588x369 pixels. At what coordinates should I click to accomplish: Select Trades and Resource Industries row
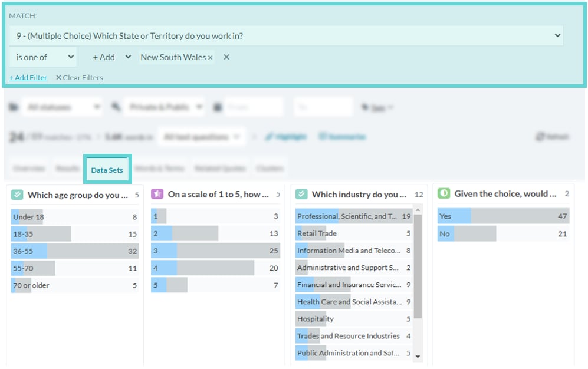coord(354,336)
